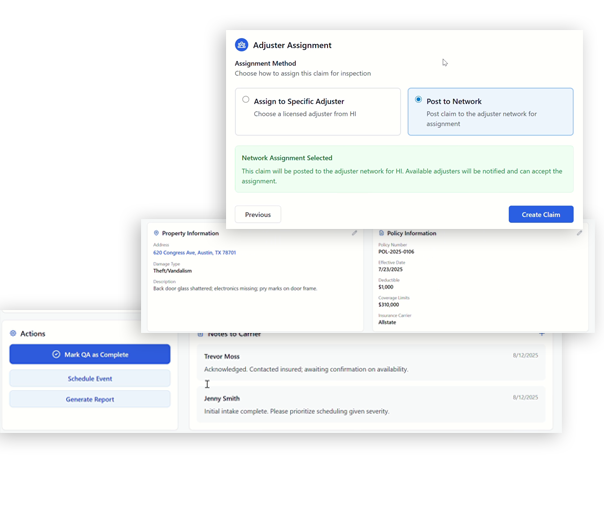Open Schedule Event

pyautogui.click(x=90, y=378)
